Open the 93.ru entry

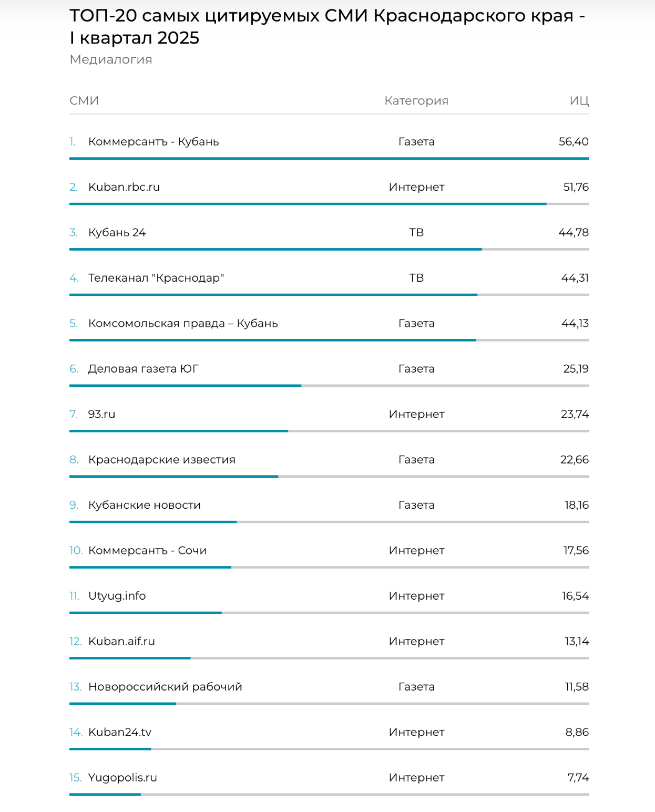coord(101,414)
